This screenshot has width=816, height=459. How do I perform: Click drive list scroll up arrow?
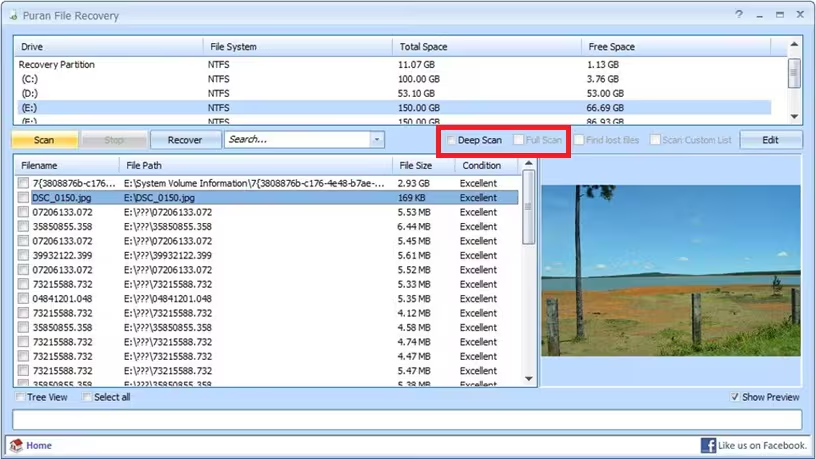pos(794,45)
